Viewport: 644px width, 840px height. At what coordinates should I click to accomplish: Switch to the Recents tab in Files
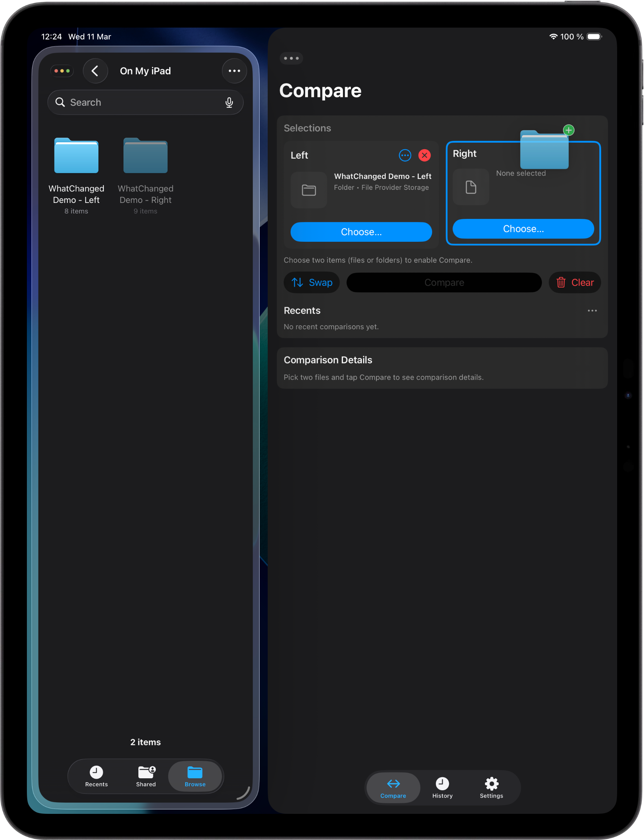[96, 776]
